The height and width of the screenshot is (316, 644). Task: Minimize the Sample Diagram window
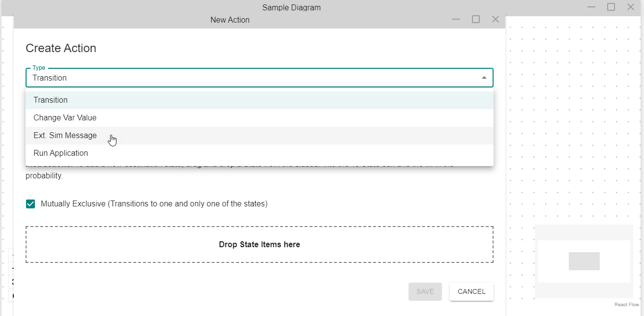pyautogui.click(x=591, y=7)
